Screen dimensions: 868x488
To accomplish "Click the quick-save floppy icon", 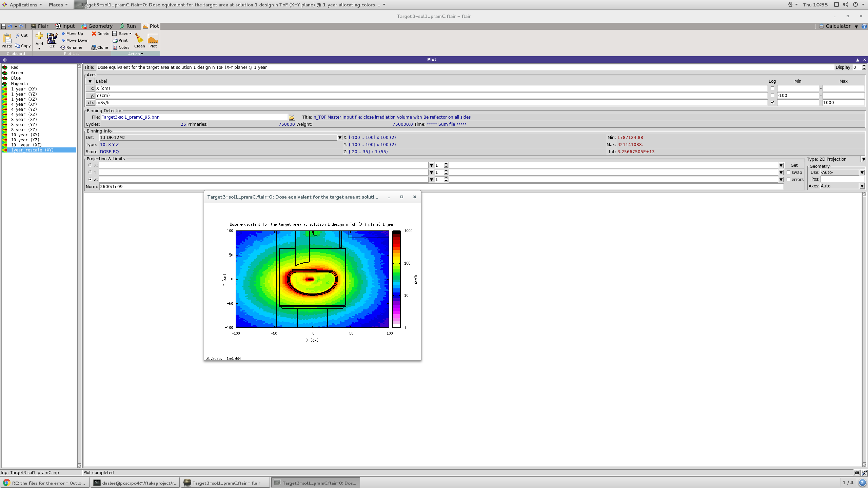I will click(4, 26).
